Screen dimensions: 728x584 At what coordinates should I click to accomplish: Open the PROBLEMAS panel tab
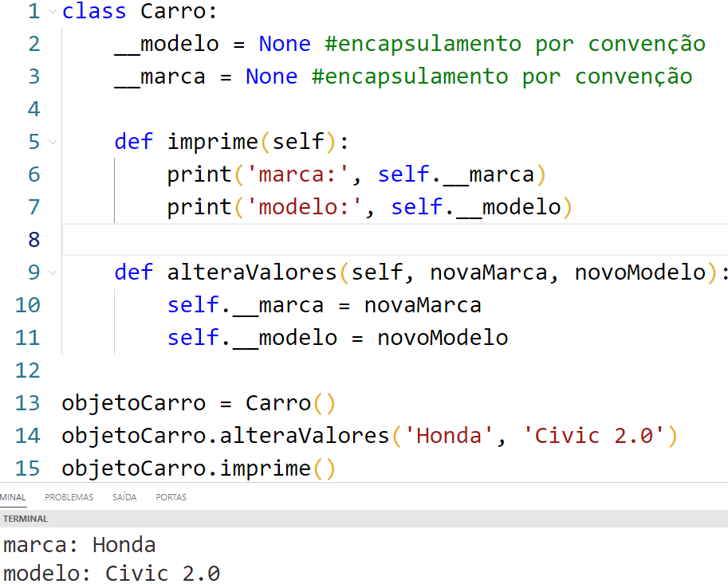(x=69, y=497)
